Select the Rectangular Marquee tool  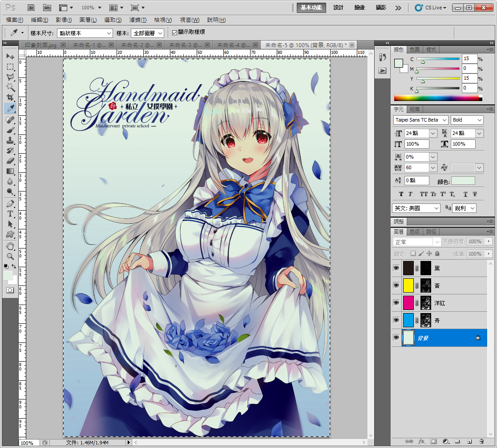[10, 67]
